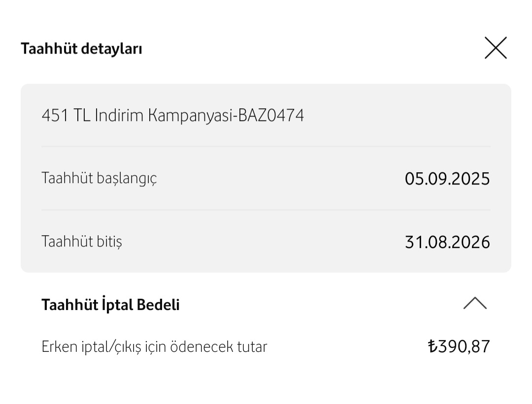Click the Taahhüt başlangıç label
The height and width of the screenshot is (404, 532).
[99, 178]
